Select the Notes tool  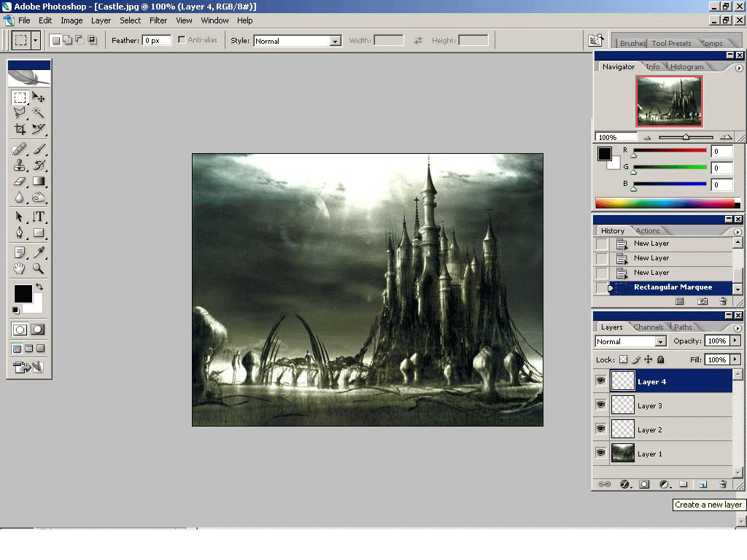coord(20,252)
